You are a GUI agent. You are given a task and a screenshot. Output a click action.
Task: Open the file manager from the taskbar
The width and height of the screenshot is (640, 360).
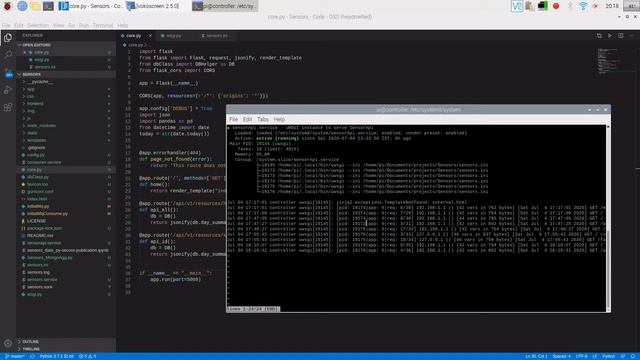(35, 6)
